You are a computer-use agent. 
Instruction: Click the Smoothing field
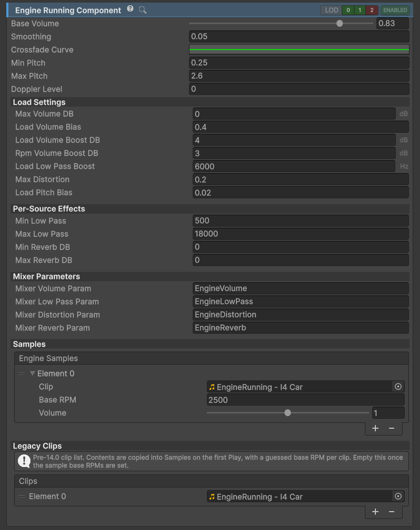(299, 37)
